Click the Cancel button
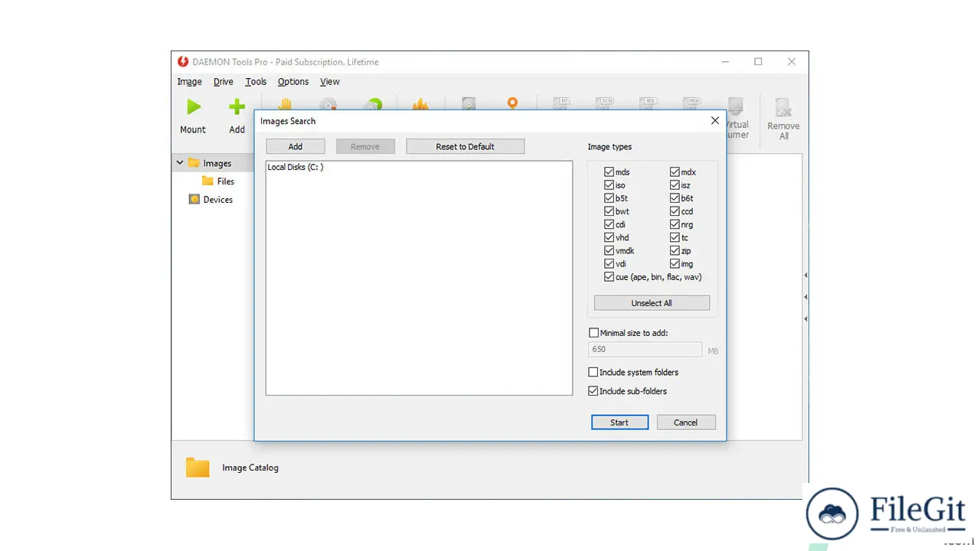This screenshot has width=980, height=551. (686, 422)
